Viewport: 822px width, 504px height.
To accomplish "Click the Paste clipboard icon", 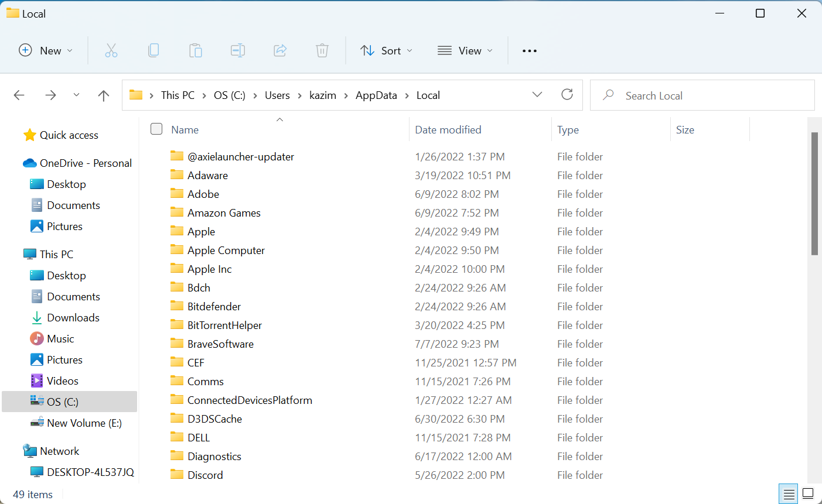I will tap(196, 51).
